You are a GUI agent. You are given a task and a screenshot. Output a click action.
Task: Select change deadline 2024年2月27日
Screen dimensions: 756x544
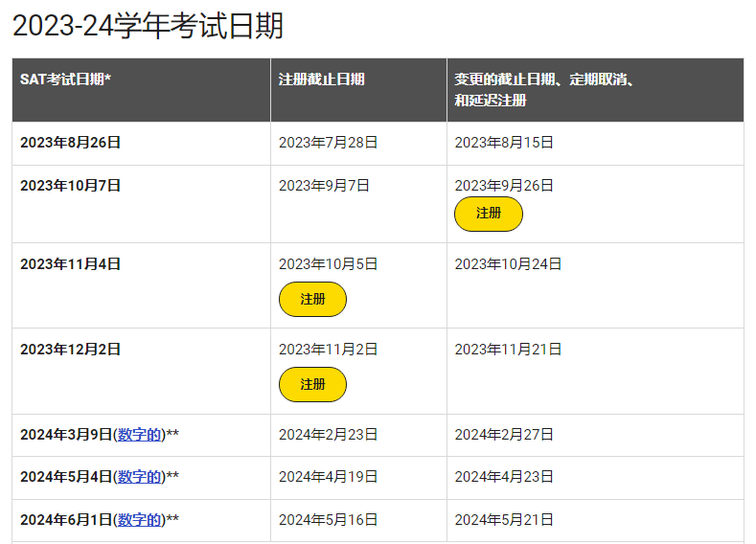tap(504, 435)
